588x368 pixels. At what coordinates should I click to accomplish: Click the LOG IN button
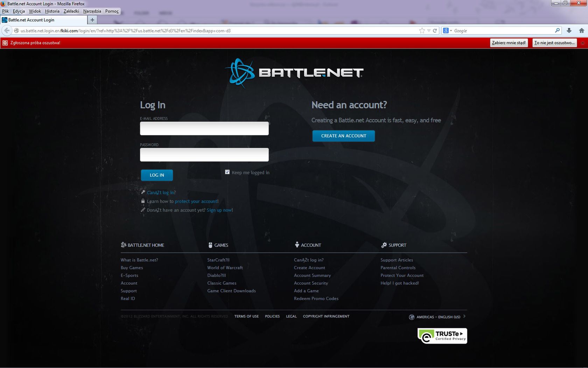tap(157, 175)
